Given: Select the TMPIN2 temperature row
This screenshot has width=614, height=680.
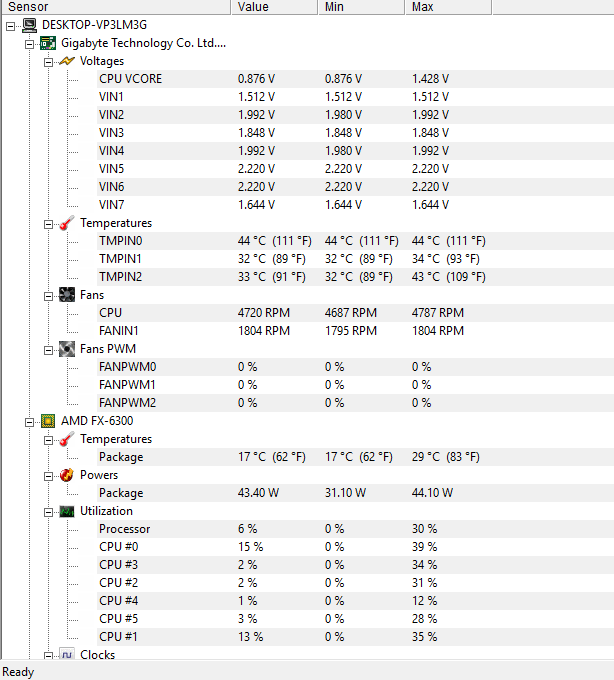Looking at the screenshot, I should point(355,277).
